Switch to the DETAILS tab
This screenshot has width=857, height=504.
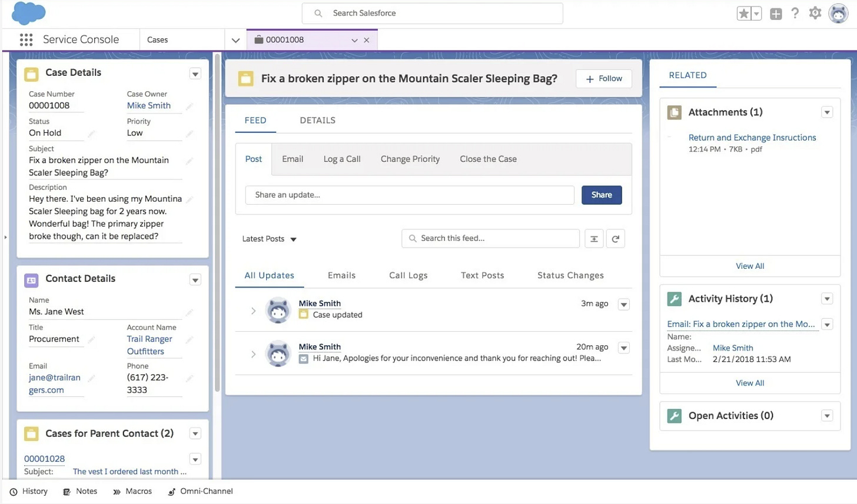coord(318,120)
